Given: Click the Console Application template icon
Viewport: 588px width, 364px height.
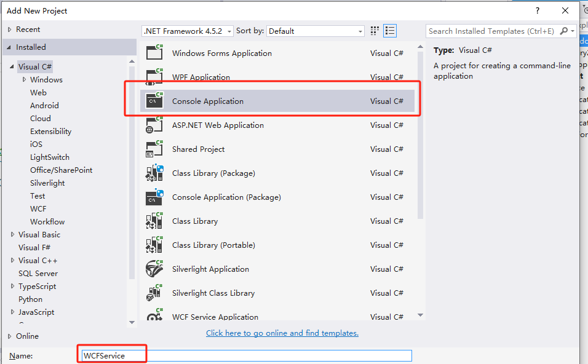Looking at the screenshot, I should (154, 100).
